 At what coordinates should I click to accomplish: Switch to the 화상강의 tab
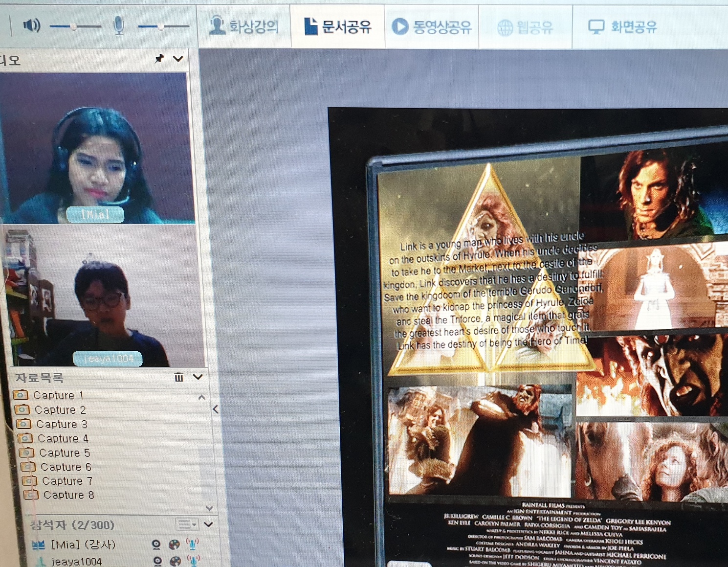click(244, 26)
